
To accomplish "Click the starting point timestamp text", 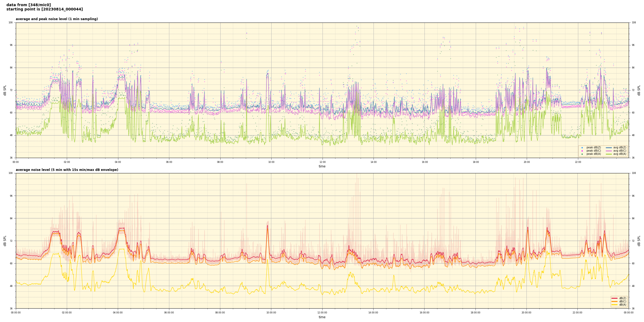I will (45, 9).
